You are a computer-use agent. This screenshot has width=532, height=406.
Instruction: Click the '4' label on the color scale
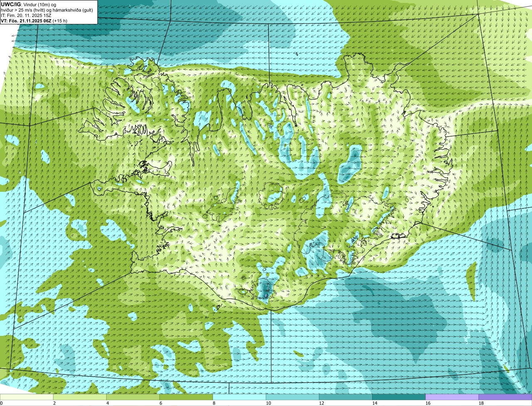coord(108,403)
